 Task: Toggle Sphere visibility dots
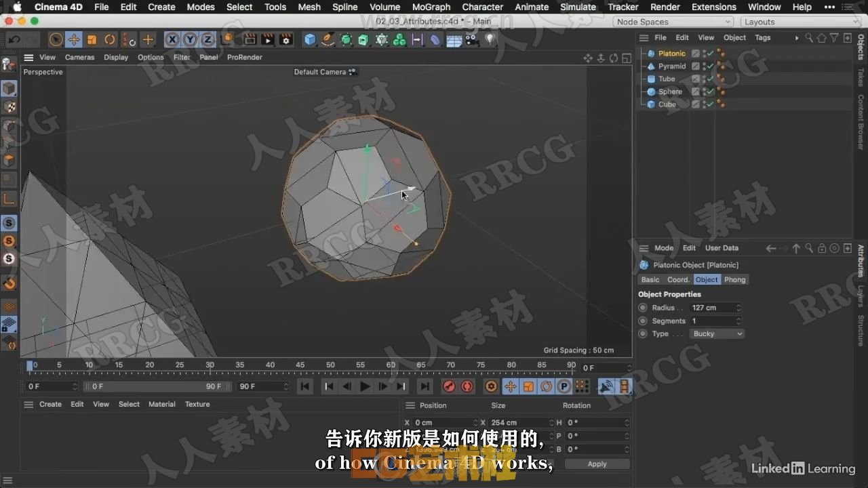click(x=705, y=92)
